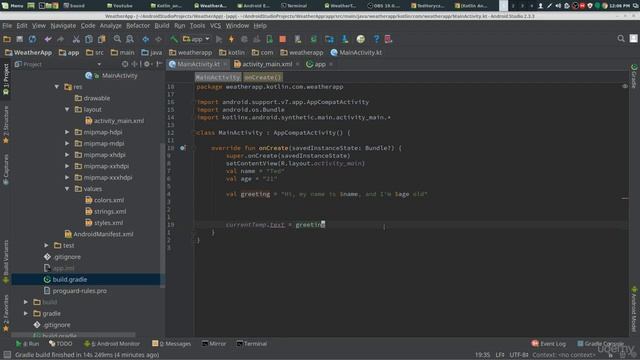Switch to the app editor tab
Image resolution: width=640 pixels, height=360 pixels.
pos(320,64)
